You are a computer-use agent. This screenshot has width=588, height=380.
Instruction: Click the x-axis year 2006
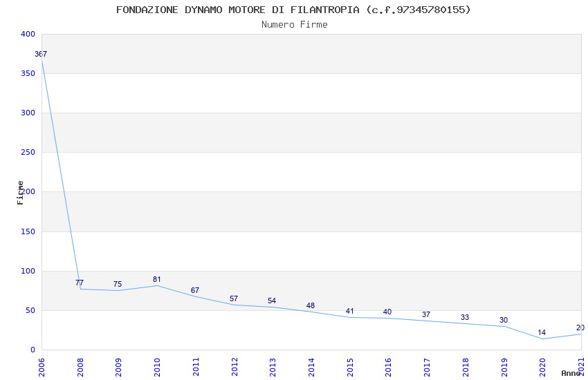[x=42, y=368]
